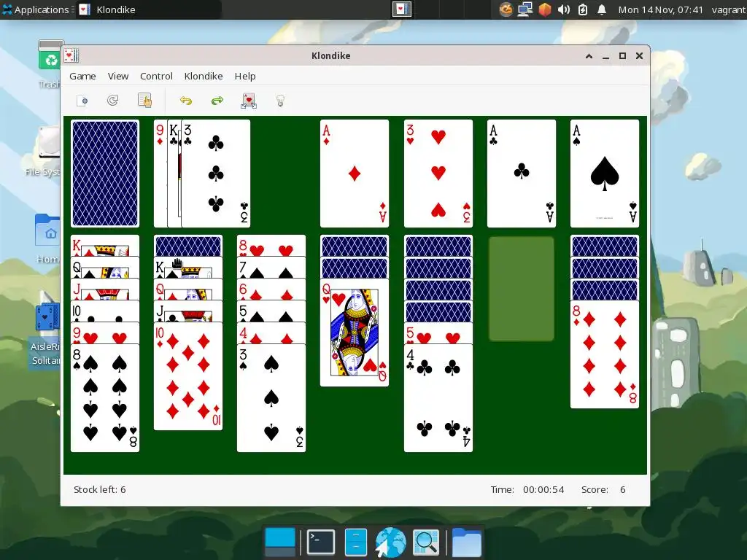Open Select Game toolbar icon
This screenshot has height=560, width=747.
click(x=144, y=101)
